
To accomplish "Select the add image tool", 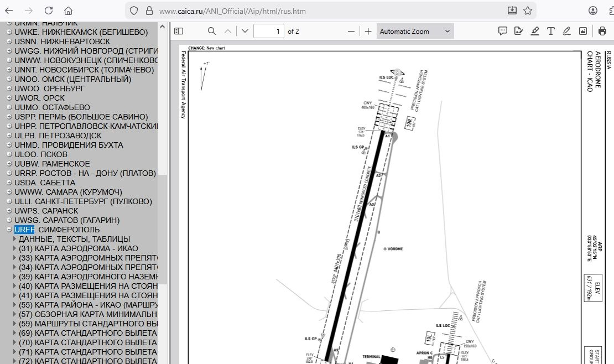I will pos(583,32).
